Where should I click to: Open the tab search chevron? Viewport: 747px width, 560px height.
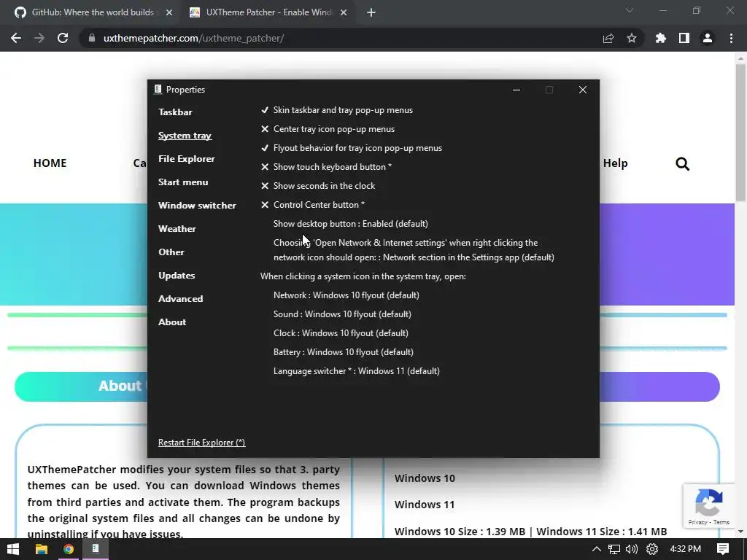coord(630,10)
